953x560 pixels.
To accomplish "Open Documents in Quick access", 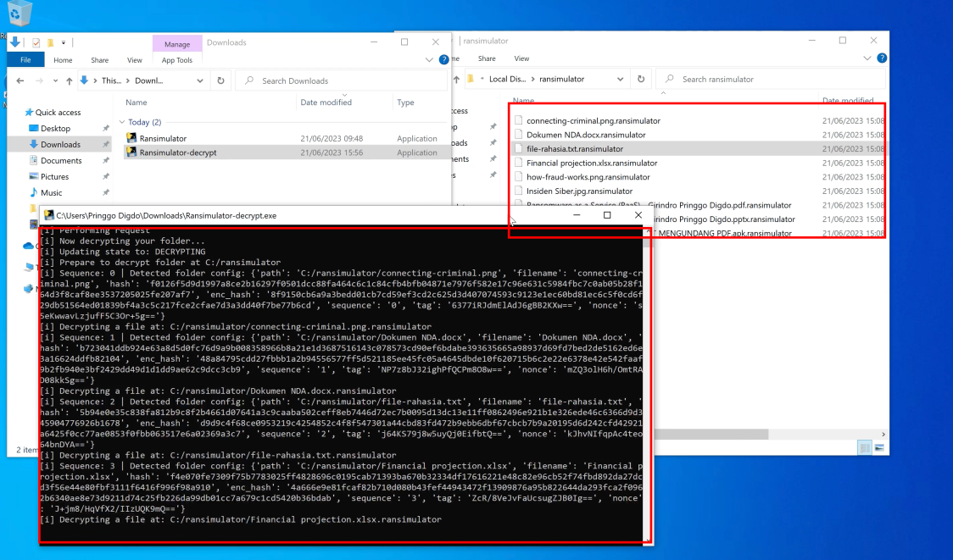I will [x=61, y=160].
